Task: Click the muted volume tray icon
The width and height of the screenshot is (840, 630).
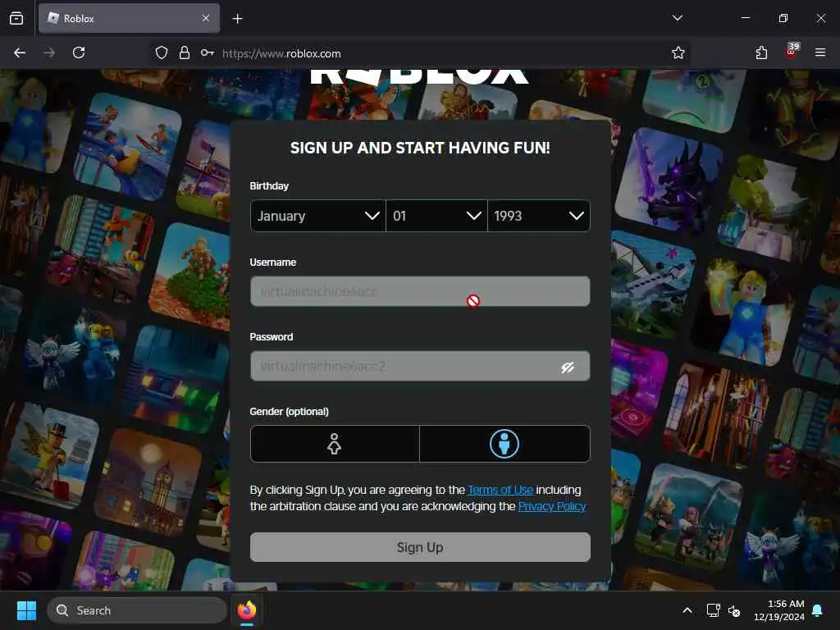Action: (x=734, y=610)
